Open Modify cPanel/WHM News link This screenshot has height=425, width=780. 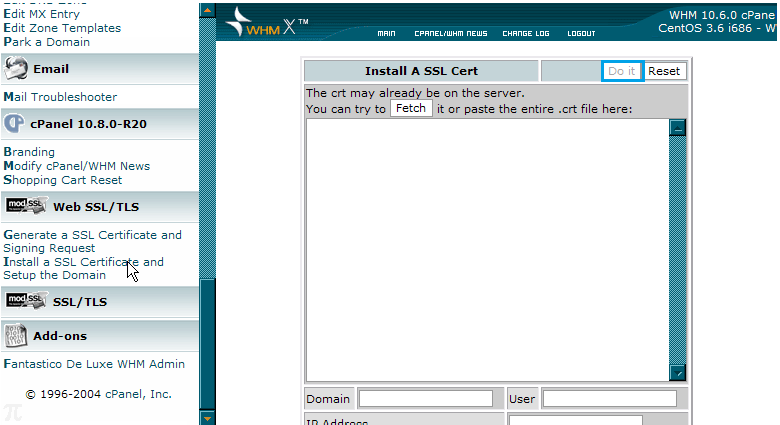(x=77, y=166)
